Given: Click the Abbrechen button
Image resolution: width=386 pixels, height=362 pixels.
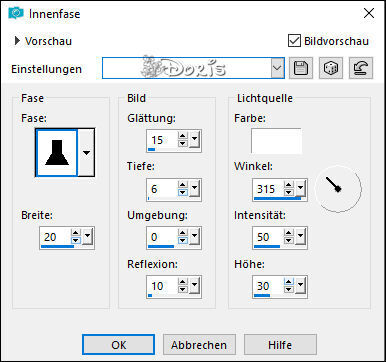Looking at the screenshot, I should [199, 345].
